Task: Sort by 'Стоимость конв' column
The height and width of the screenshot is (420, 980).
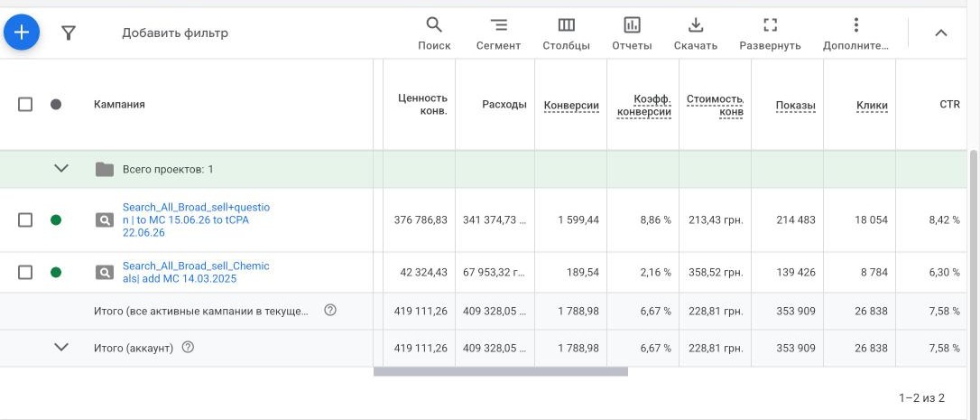Action: tap(715, 105)
